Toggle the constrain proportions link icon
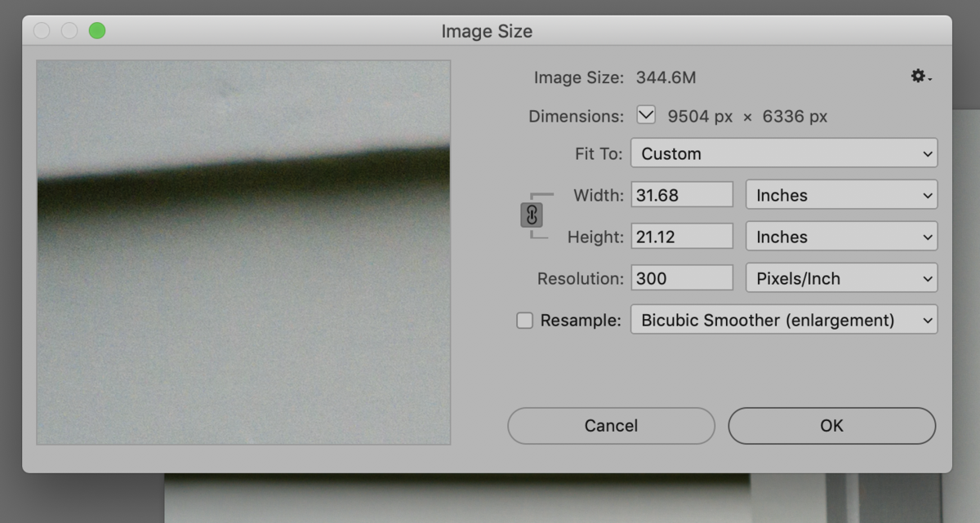 click(532, 215)
